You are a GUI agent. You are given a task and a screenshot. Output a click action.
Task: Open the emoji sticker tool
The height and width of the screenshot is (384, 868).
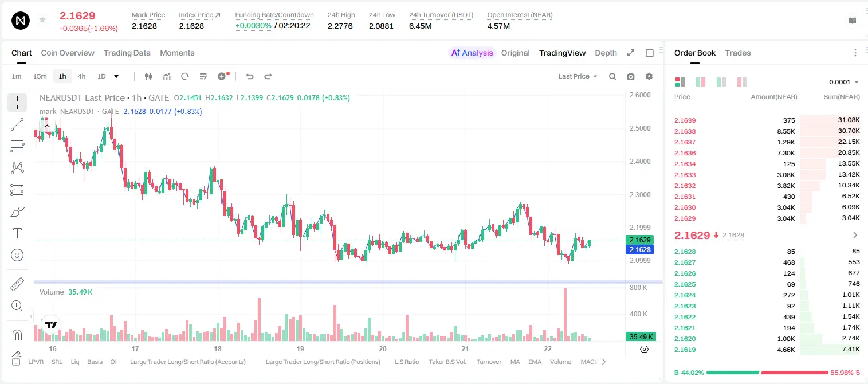(17, 255)
